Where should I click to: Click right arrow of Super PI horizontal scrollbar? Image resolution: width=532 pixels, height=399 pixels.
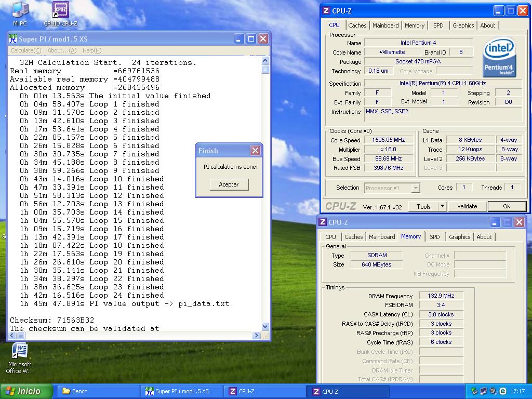[256, 336]
